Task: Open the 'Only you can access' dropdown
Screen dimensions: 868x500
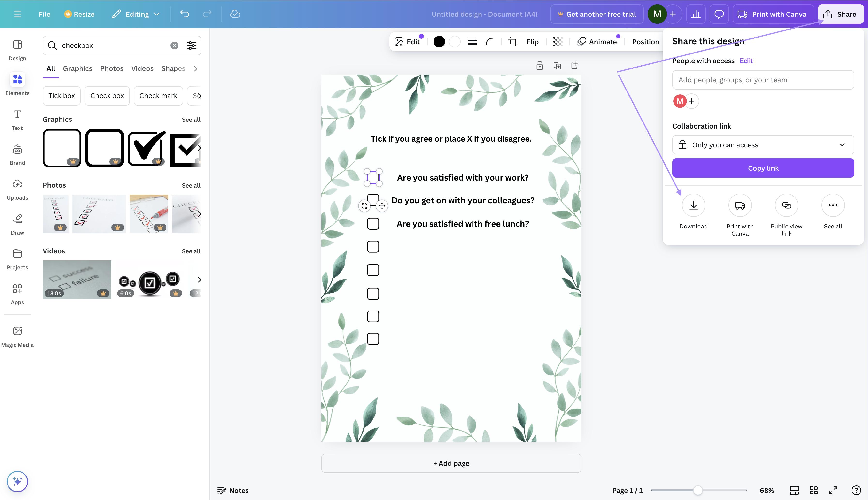Action: 763,144
